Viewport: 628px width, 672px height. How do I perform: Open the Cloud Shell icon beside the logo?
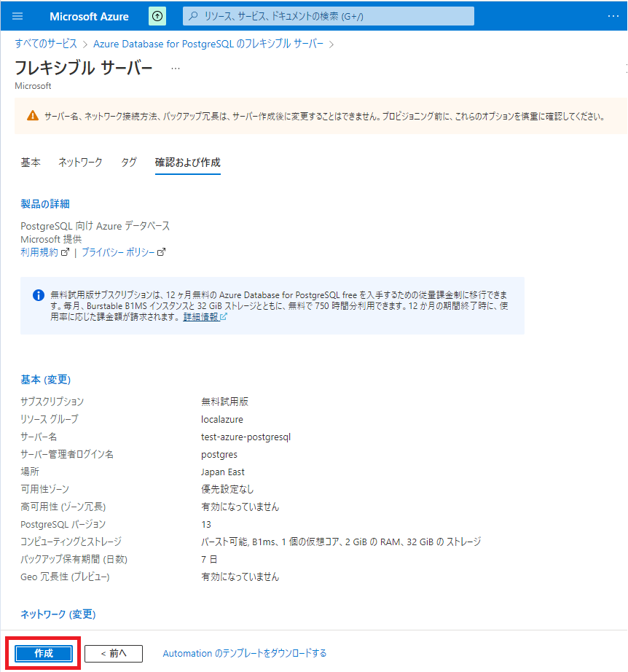tap(157, 16)
